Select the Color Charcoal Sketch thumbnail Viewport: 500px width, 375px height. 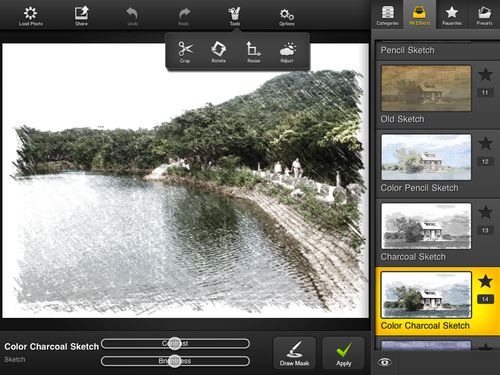426,295
